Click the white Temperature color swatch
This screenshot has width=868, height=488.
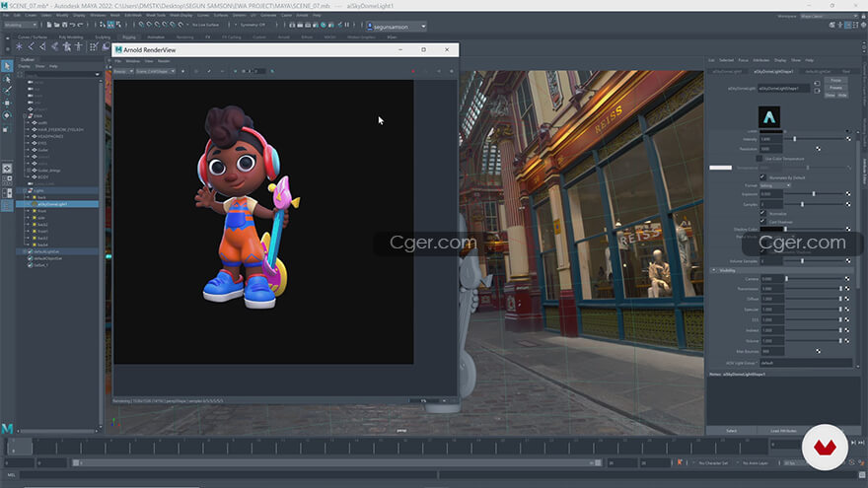coord(720,168)
